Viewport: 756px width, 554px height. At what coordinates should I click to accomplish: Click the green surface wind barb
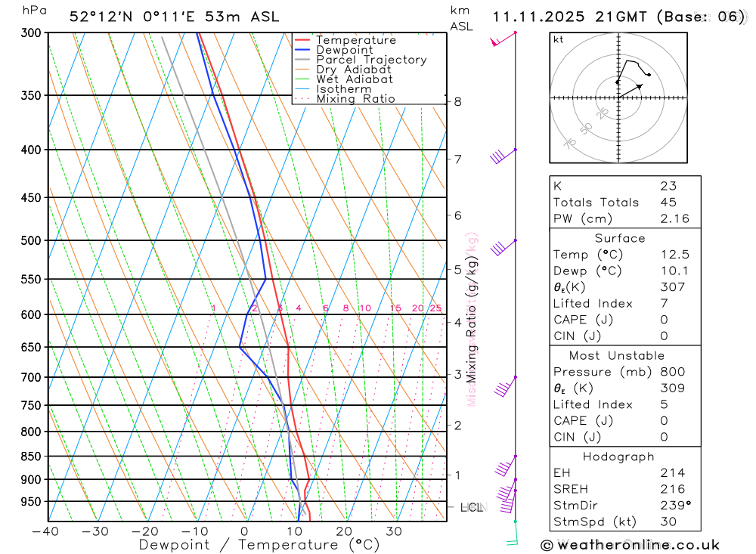[513, 534]
